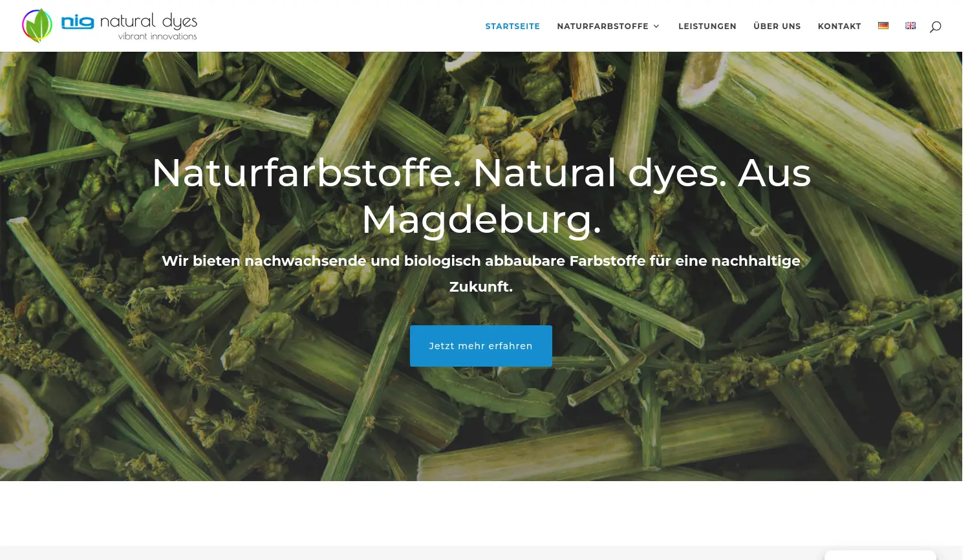Reveal more options under NATURFARBSTOFFE
Screen dimensions: 970x560
[x=603, y=26]
